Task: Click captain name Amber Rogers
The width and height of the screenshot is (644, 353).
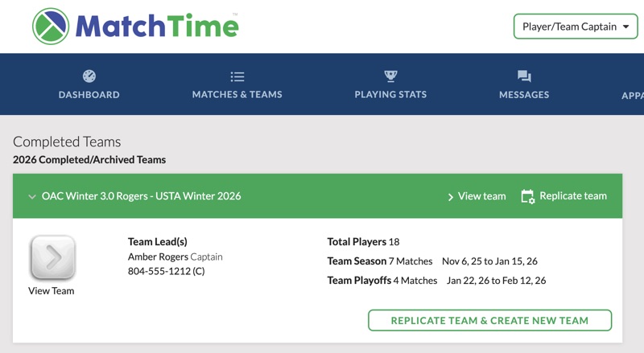Action: click(x=158, y=257)
